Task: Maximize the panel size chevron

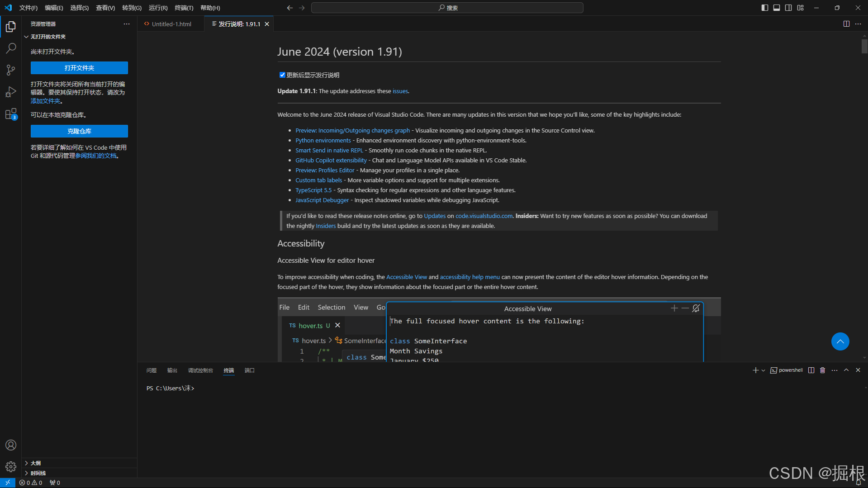Action: (846, 370)
